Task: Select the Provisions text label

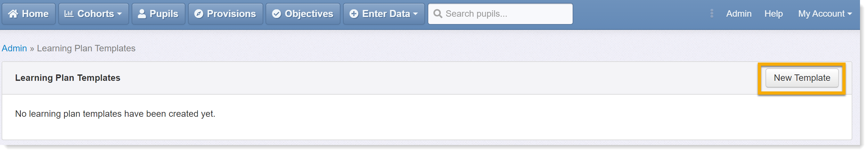Action: click(x=232, y=14)
